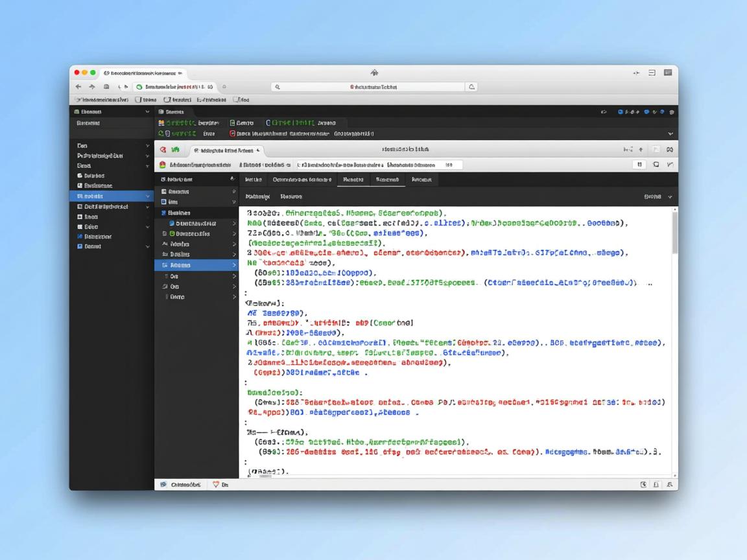Collapse the top header dropdown of the left sidebar
The image size is (747, 560).
tap(148, 112)
